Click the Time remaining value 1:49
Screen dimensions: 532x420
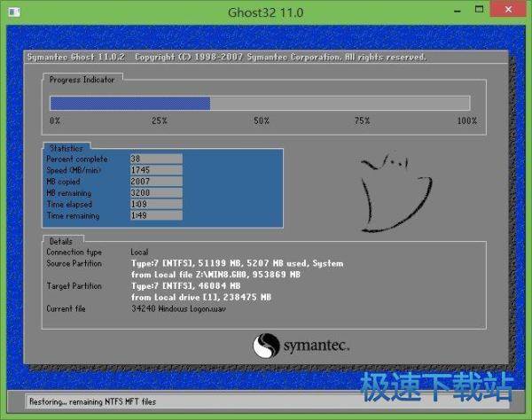tap(156, 215)
